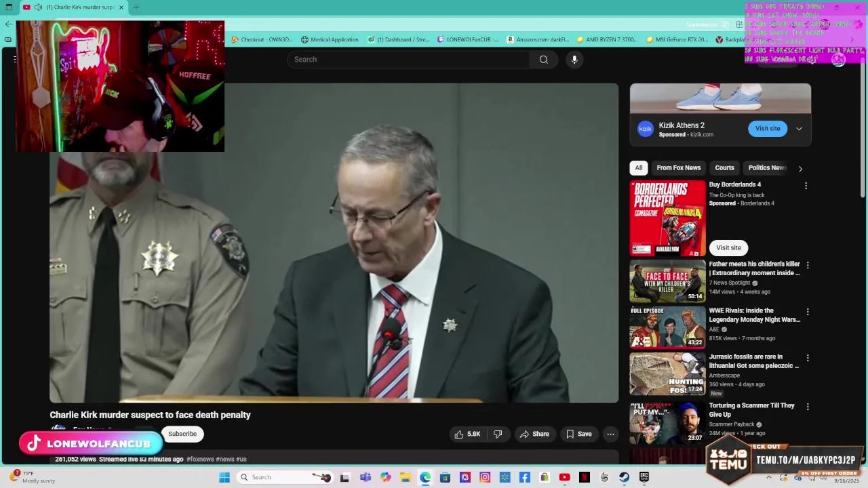Open a new browser tab
This screenshot has height=488, width=868.
(136, 7)
